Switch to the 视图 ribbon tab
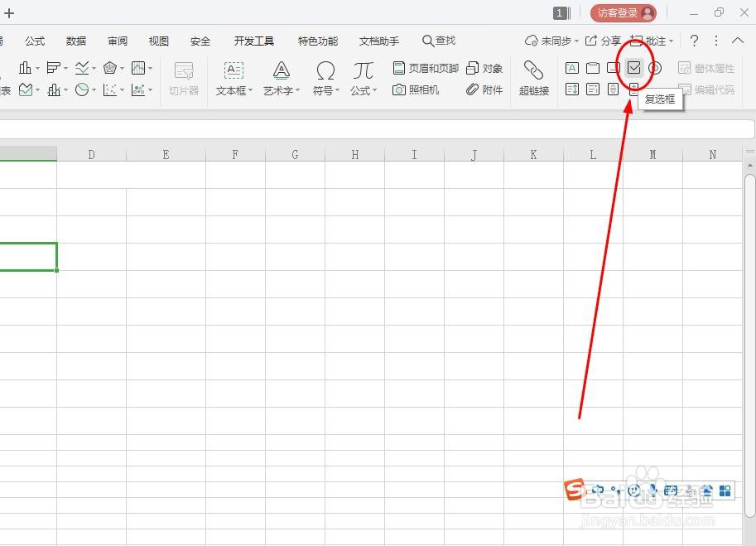Viewport: 756px width, 546px height. click(158, 41)
